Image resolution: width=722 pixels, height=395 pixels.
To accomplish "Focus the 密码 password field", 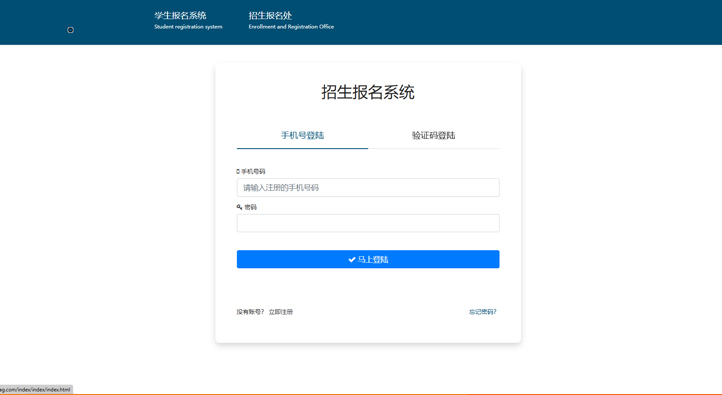I will pyautogui.click(x=368, y=223).
